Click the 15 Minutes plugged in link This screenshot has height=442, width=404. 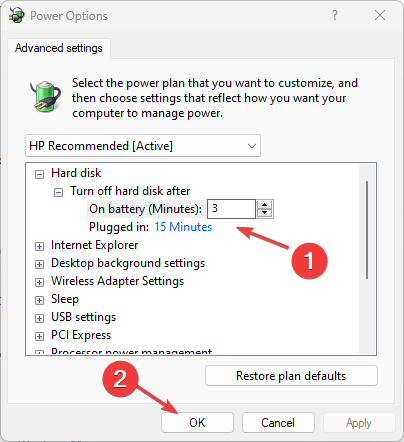click(183, 227)
